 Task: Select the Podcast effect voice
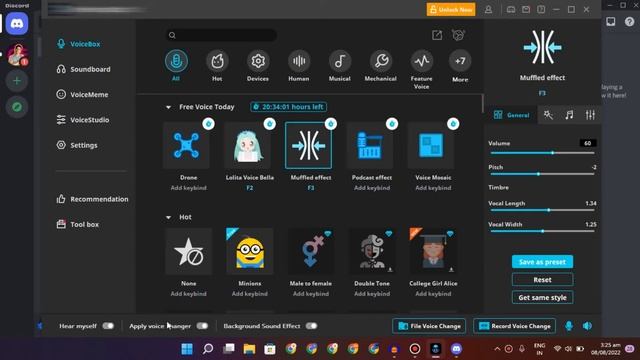coord(370,145)
